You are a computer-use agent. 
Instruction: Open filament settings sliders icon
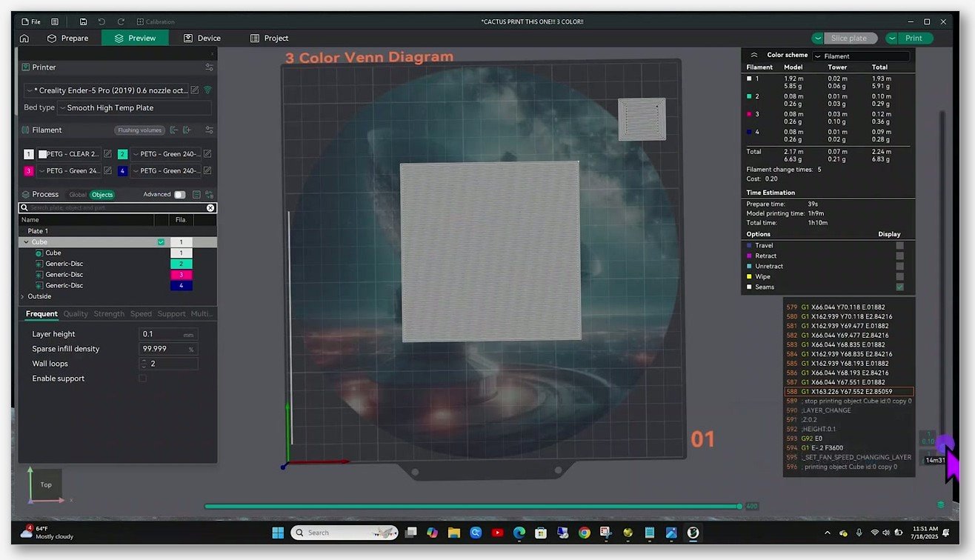209,130
